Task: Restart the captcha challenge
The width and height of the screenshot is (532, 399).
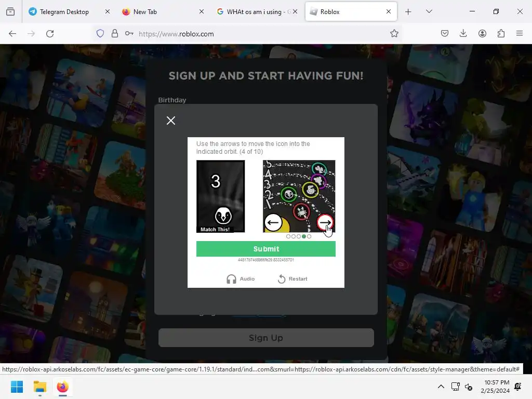Action: click(x=292, y=279)
